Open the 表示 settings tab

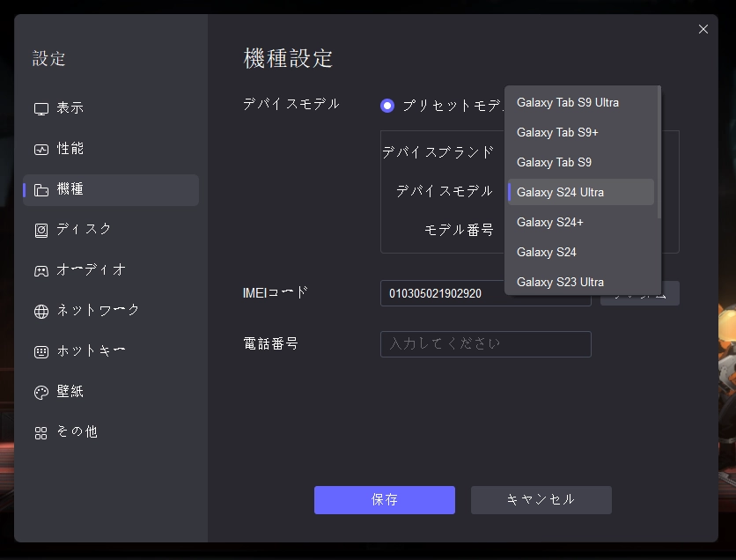point(111,108)
